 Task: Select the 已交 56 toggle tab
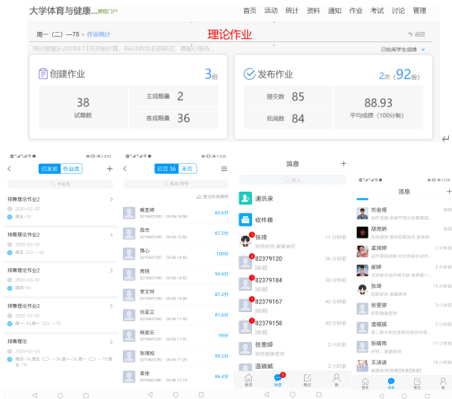click(167, 169)
